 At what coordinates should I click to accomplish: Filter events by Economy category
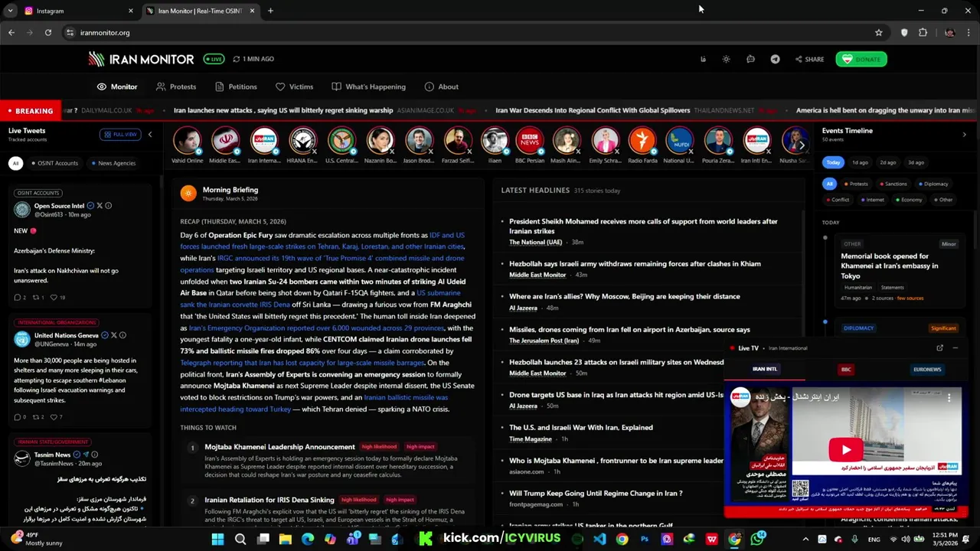[908, 200]
